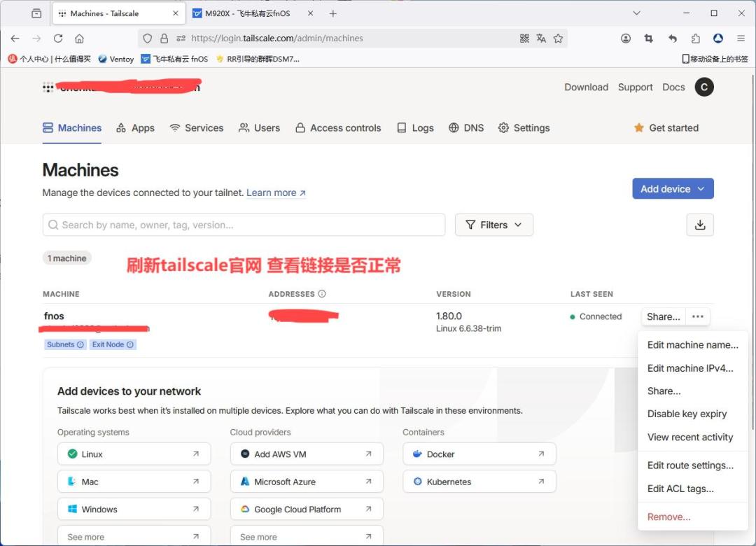The width and height of the screenshot is (756, 546).
Task: Open the account avatar C
Action: pos(704,87)
